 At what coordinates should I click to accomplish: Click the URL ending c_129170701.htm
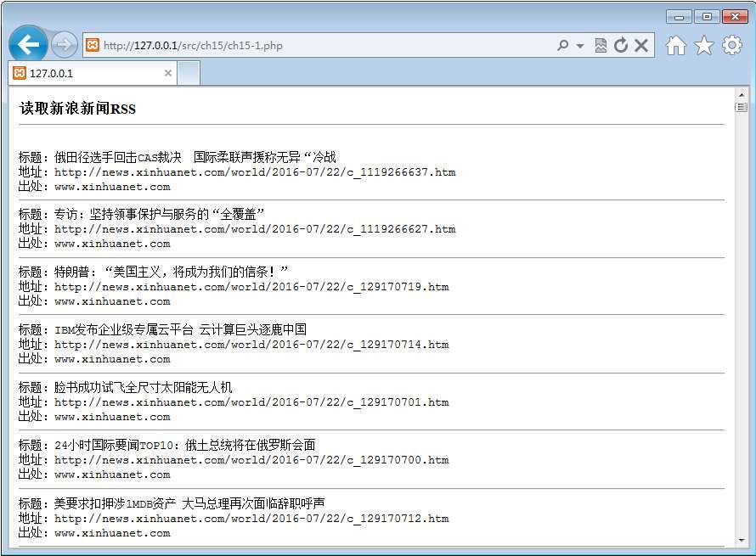point(251,402)
